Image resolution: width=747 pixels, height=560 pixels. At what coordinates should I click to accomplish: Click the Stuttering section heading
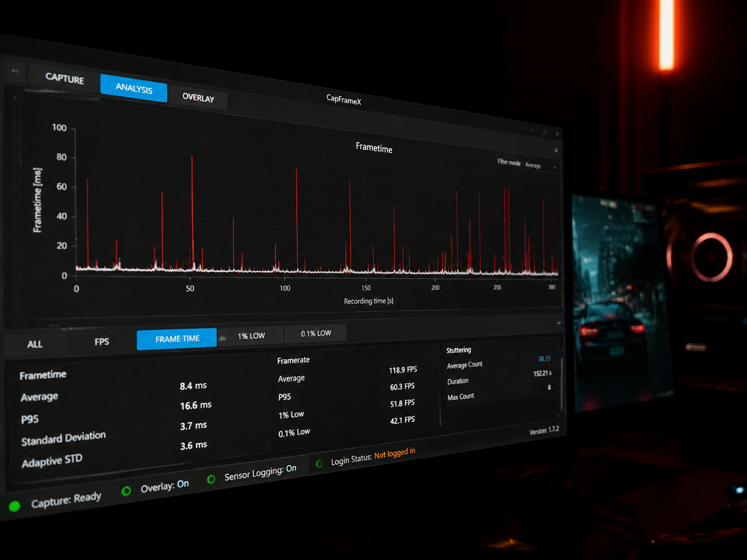[459, 350]
